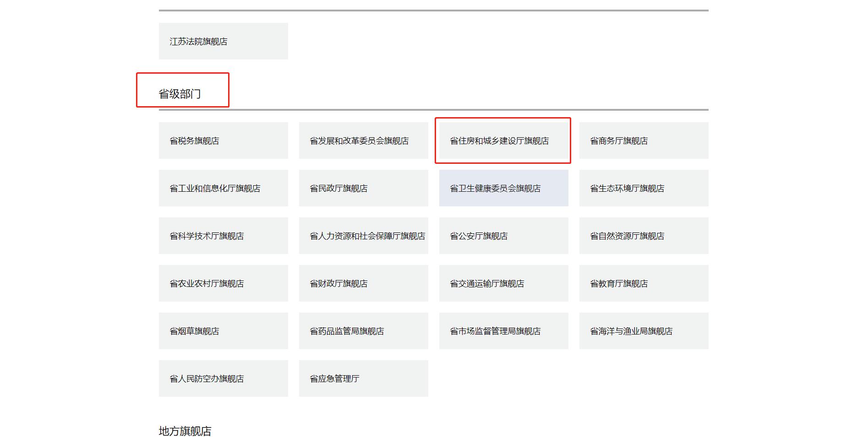Open 省农业农村厅旗舰店
The width and height of the screenshot is (868, 437).
point(224,283)
